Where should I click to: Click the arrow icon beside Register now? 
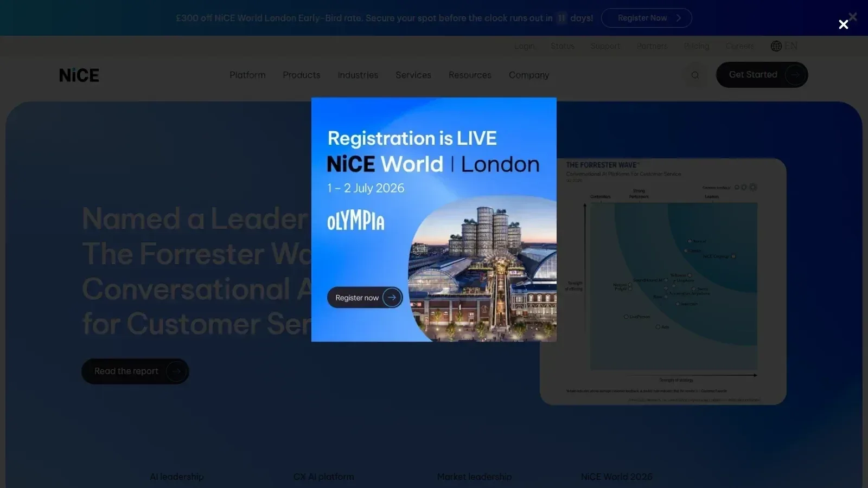tap(392, 298)
